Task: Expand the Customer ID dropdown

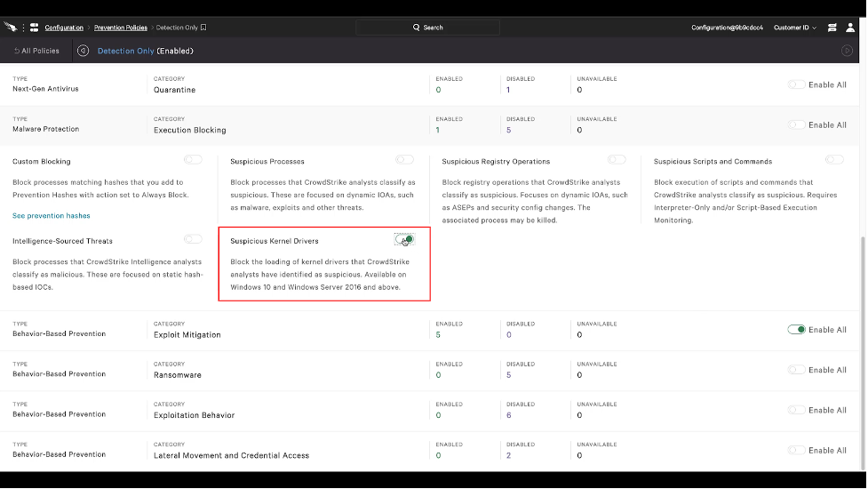Action: pos(794,28)
